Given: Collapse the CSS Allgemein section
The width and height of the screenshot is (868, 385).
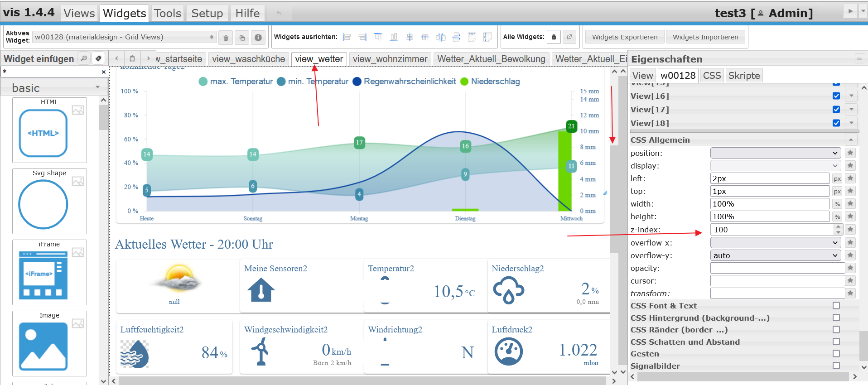Looking at the screenshot, I should coord(851,140).
